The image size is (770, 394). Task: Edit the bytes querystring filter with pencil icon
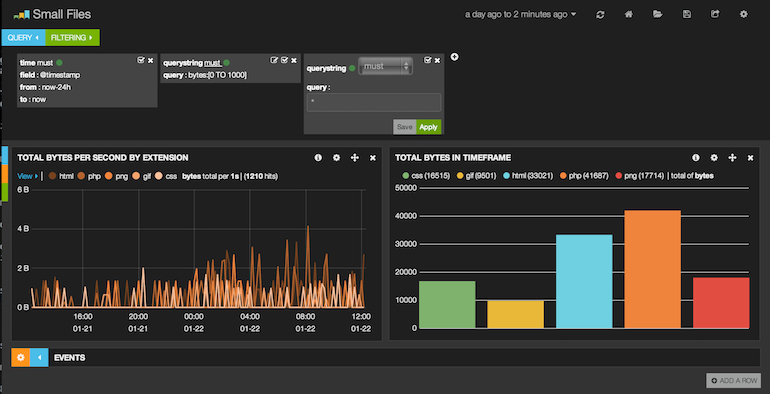[275, 60]
